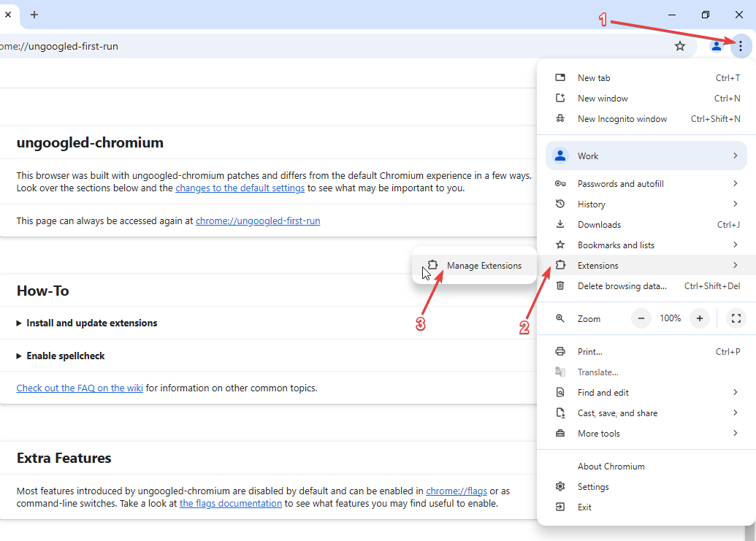Screen dimensions: 756x541
Task: Bookmark this page with the star icon
Action: pyautogui.click(x=680, y=46)
